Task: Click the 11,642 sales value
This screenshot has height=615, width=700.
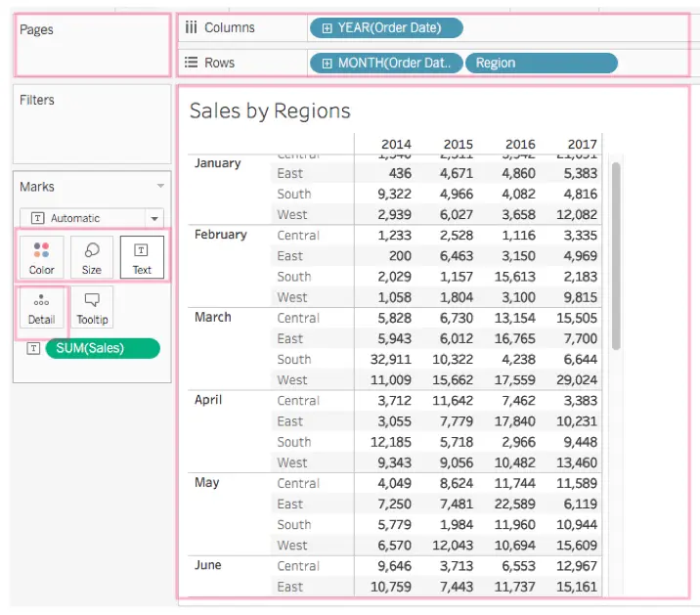Action: click(x=453, y=401)
